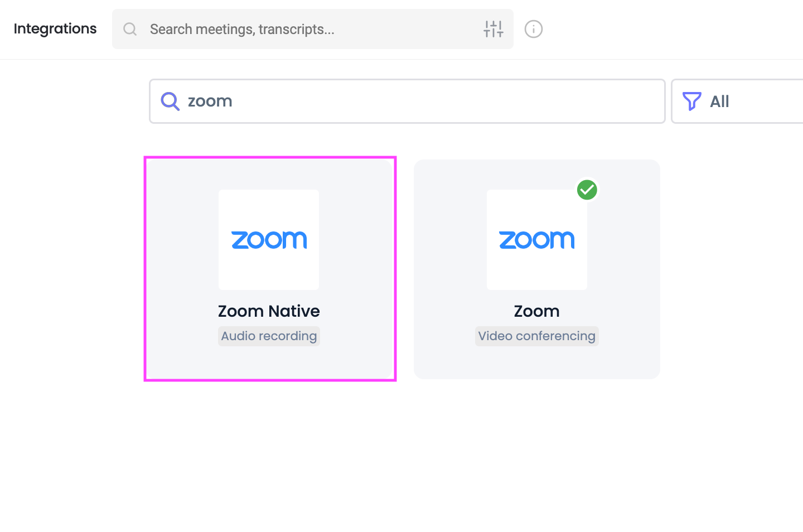Image resolution: width=803 pixels, height=532 pixels.
Task: Toggle the highlighted Zoom Native card selection
Action: [270, 268]
